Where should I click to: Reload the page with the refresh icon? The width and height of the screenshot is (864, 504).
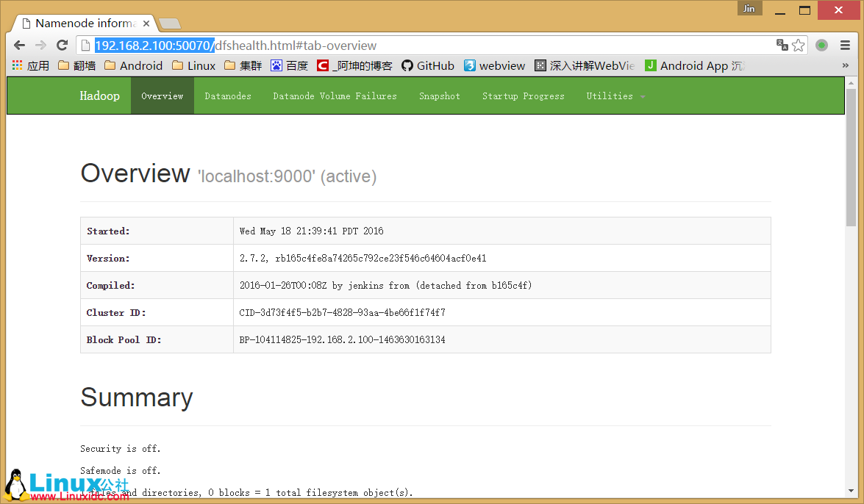click(x=62, y=45)
